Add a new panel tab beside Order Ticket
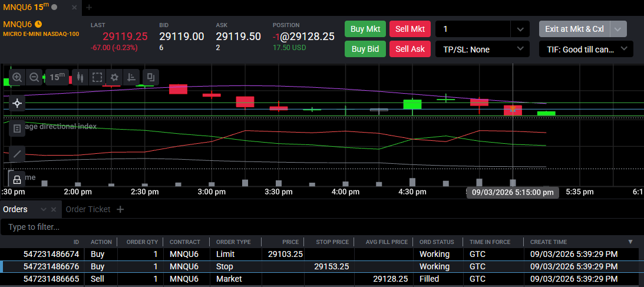Screen dimensions: 644x287 (x=120, y=209)
